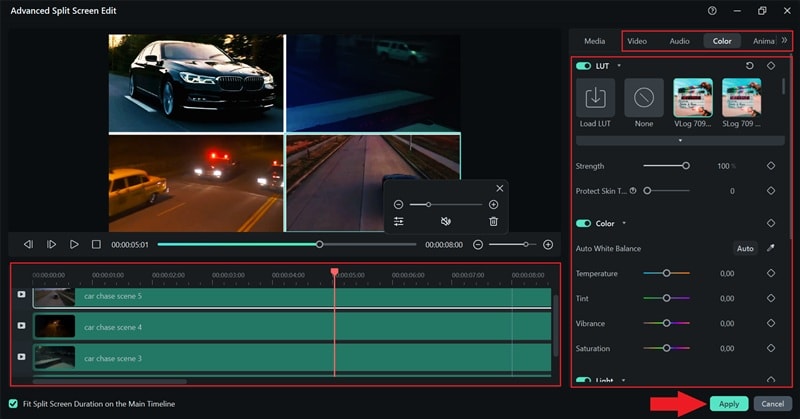Add keyframe for Protect Skin Tones

[771, 191]
